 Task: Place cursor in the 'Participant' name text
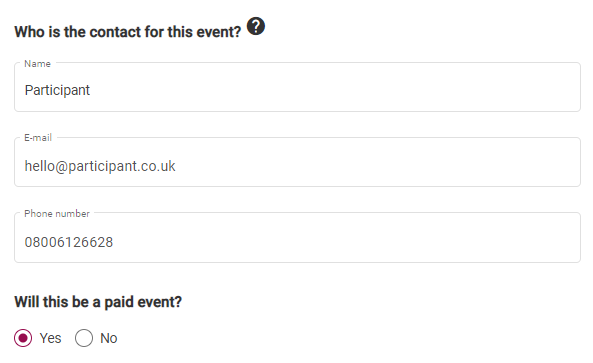pyautogui.click(x=57, y=90)
